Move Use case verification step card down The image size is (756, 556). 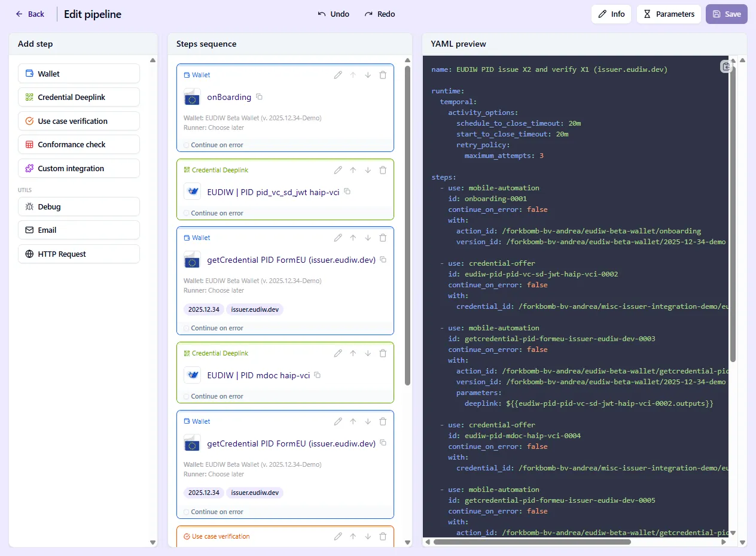click(x=368, y=536)
